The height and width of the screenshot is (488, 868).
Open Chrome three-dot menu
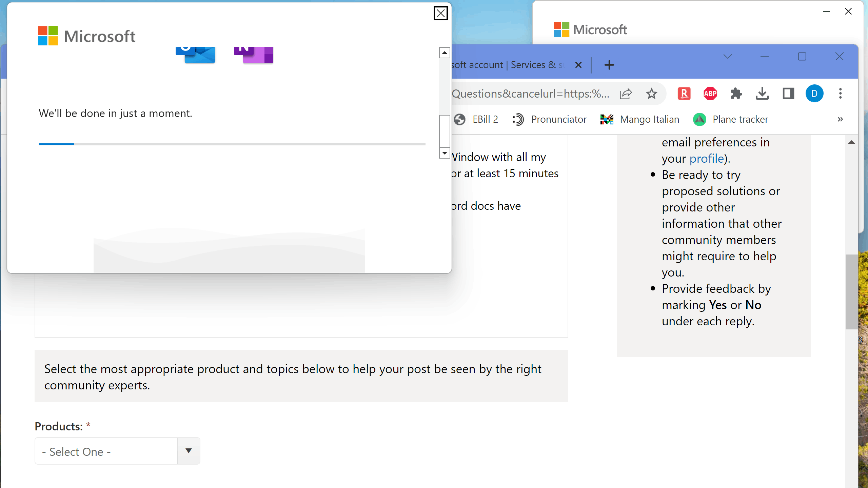pyautogui.click(x=840, y=94)
